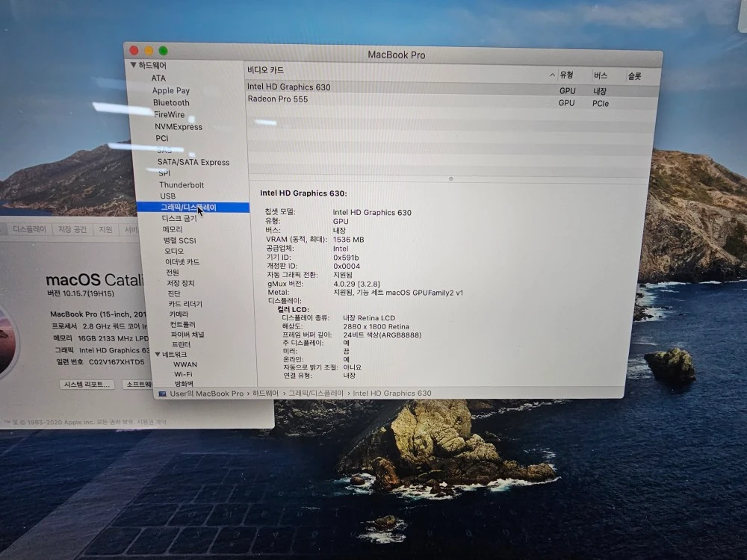Image resolution: width=747 pixels, height=560 pixels.
Task: Switch to 디스플레이 tab in About This Mac
Action: (x=30, y=229)
